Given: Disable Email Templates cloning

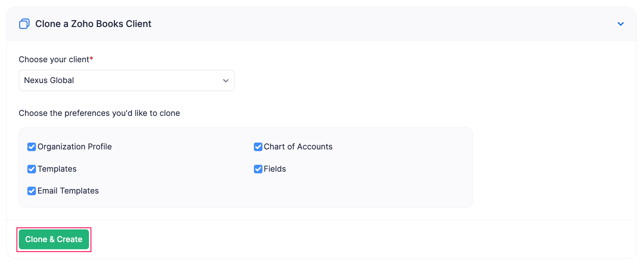Looking at the screenshot, I should click(x=31, y=191).
